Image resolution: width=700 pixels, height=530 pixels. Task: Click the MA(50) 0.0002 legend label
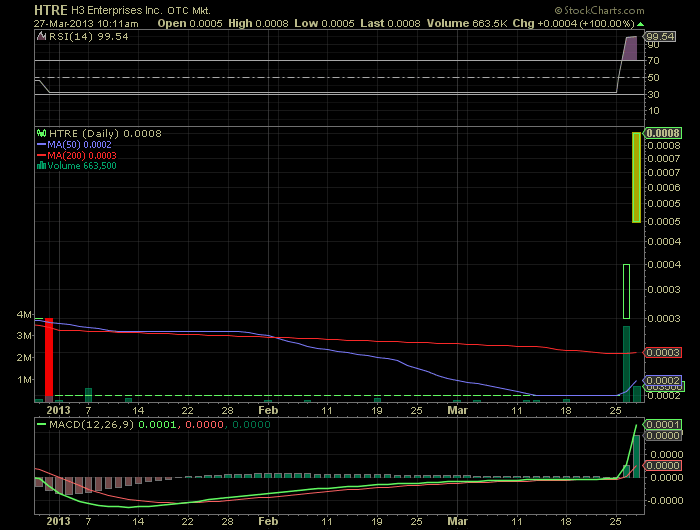pos(79,145)
